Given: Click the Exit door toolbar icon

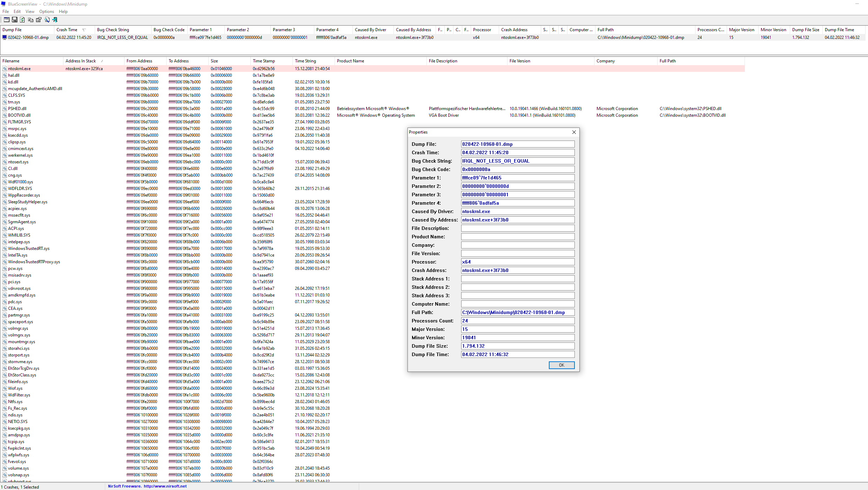Looking at the screenshot, I should coord(55,20).
